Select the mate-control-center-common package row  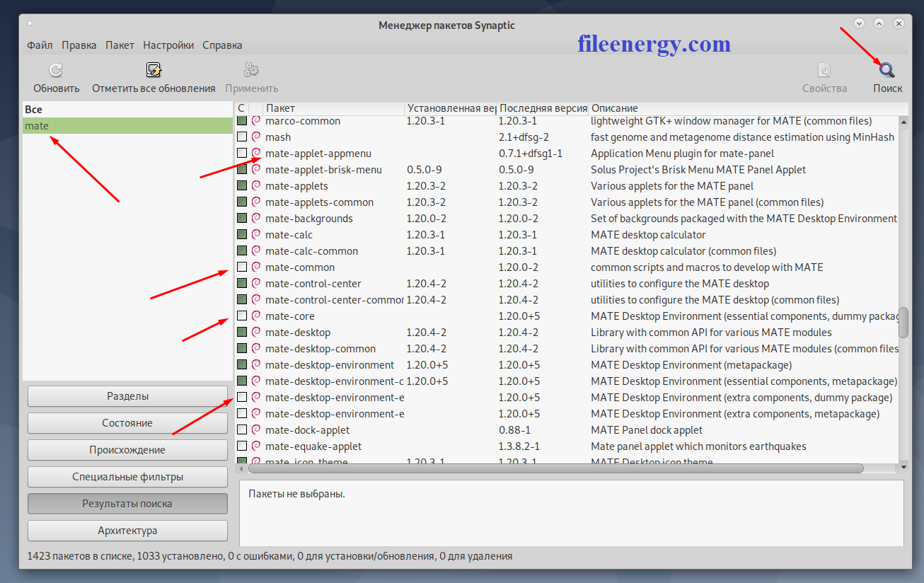coord(566,299)
